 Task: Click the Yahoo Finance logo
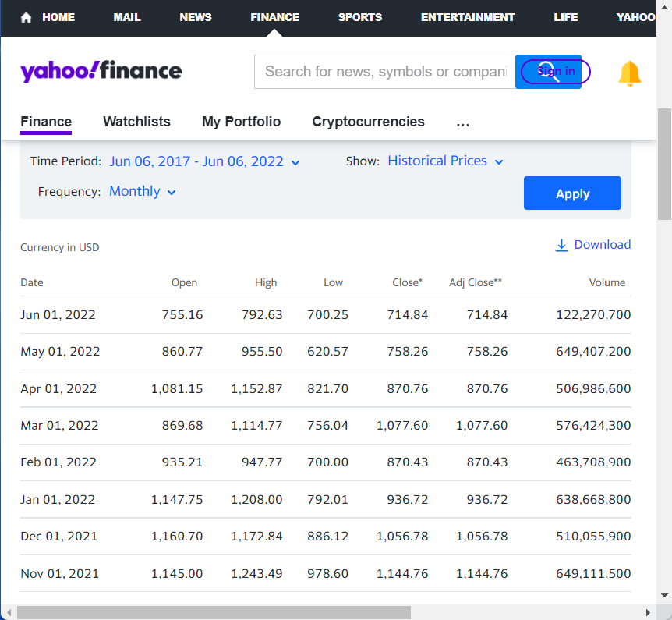point(101,72)
